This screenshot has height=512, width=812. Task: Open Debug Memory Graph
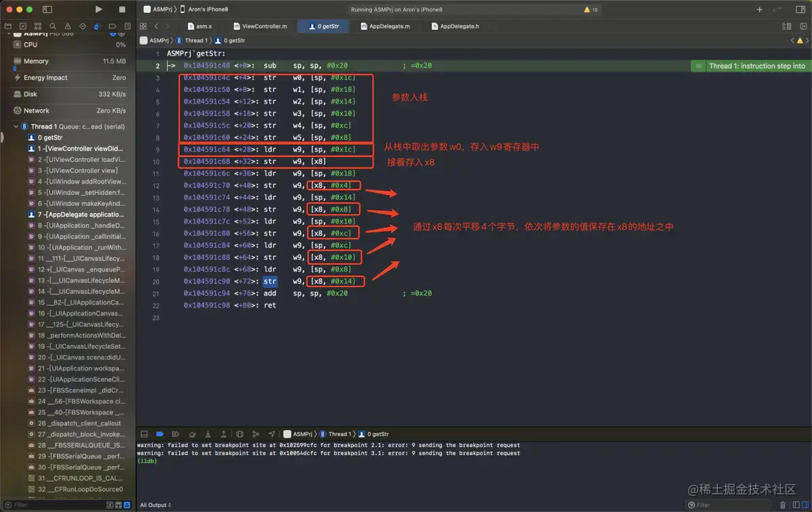click(255, 434)
